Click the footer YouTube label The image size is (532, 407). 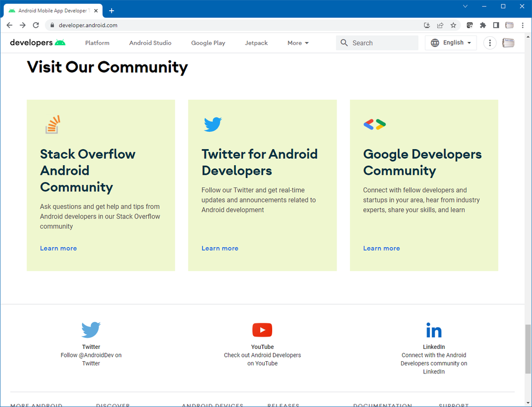(x=262, y=347)
